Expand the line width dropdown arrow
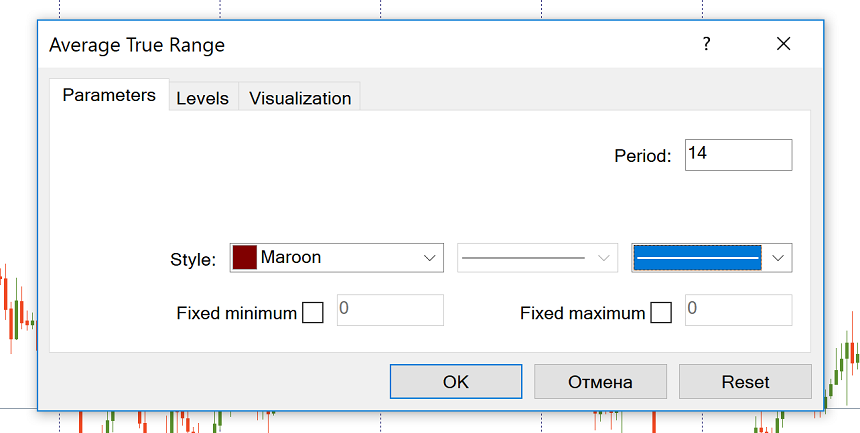Screen dimensions: 860x433 [779, 258]
